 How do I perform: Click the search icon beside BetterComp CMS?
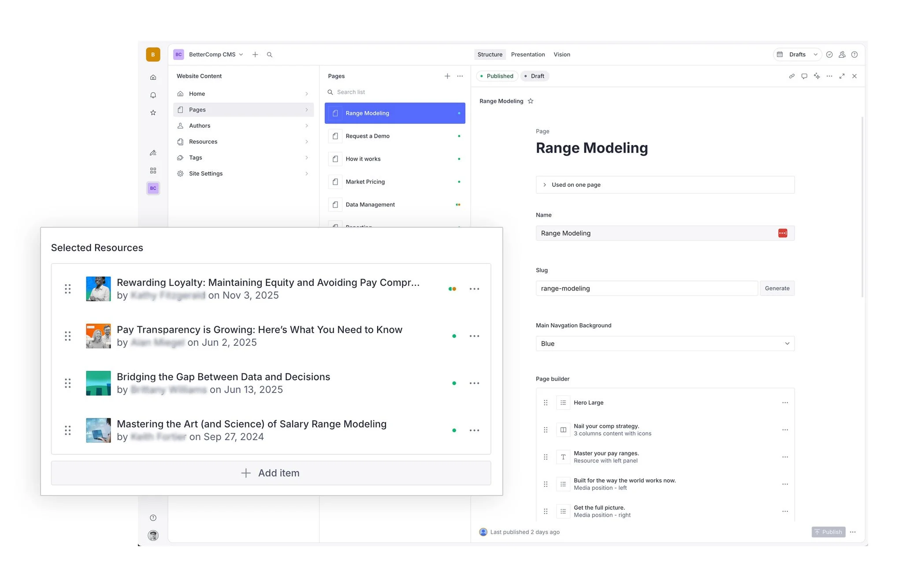point(269,55)
